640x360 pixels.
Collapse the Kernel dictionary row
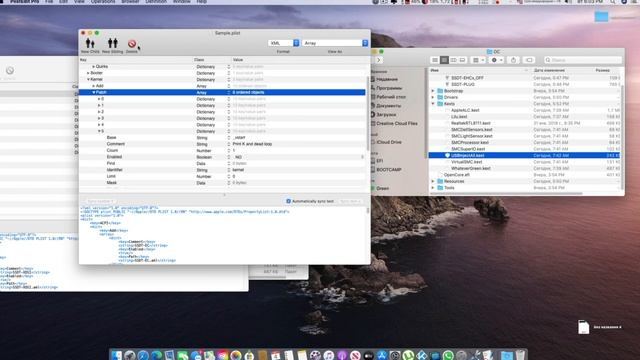[x=88, y=80]
